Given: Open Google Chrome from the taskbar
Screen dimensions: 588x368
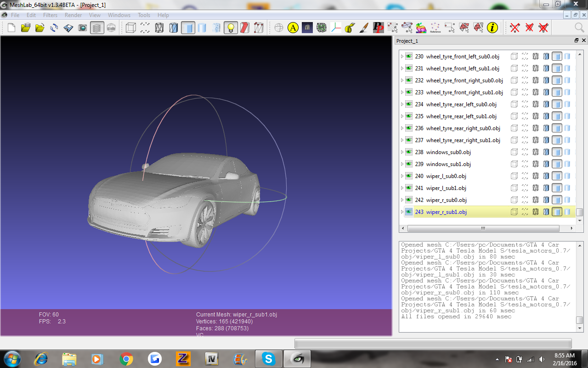Looking at the screenshot, I should click(x=126, y=359).
